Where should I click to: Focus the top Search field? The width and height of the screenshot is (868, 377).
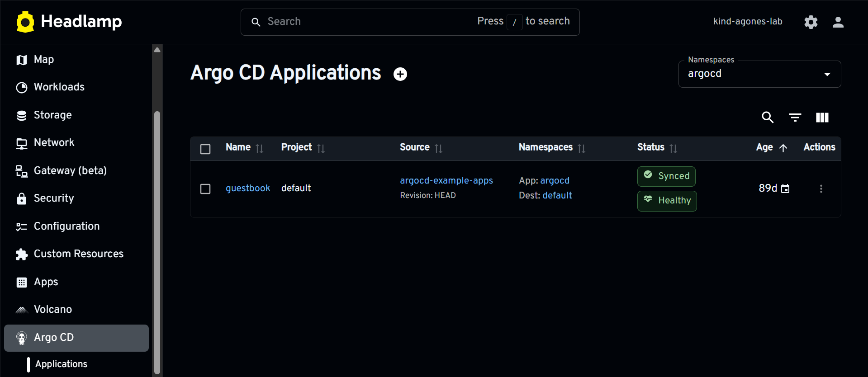pos(410,22)
